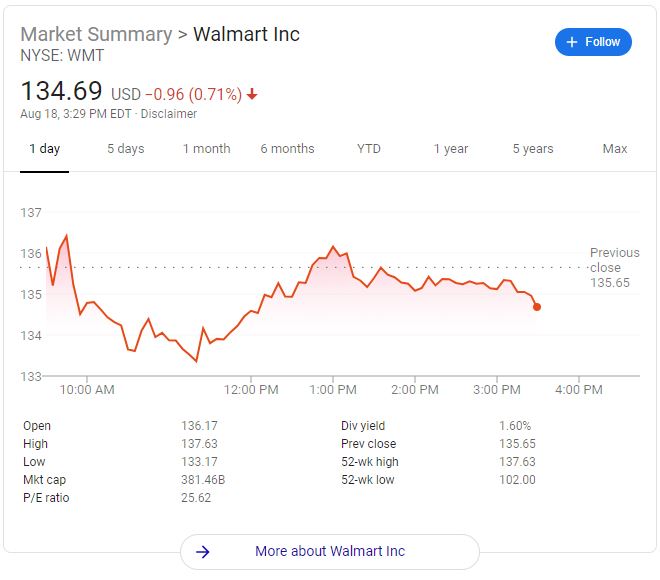Select the 1 year tab
The width and height of the screenshot is (660, 580).
[x=451, y=149]
